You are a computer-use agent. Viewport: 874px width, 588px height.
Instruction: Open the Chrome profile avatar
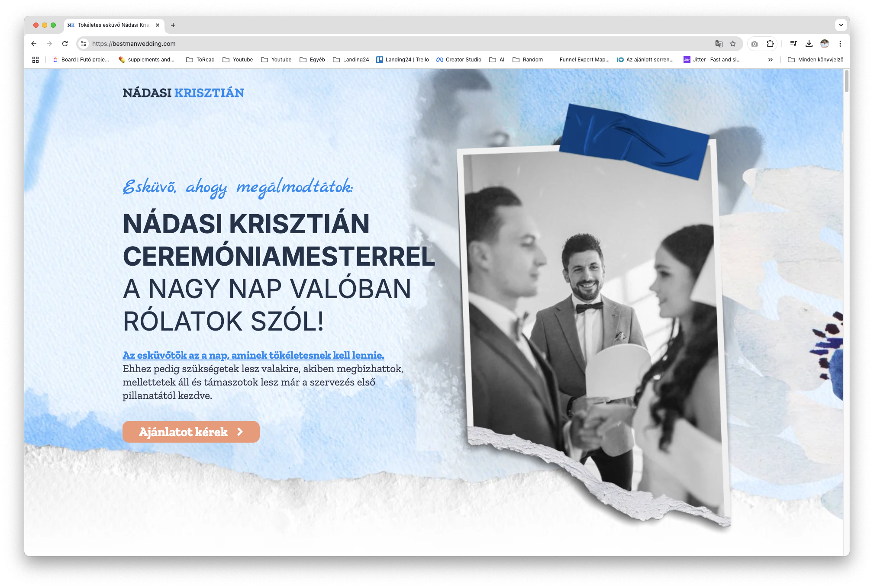(825, 44)
